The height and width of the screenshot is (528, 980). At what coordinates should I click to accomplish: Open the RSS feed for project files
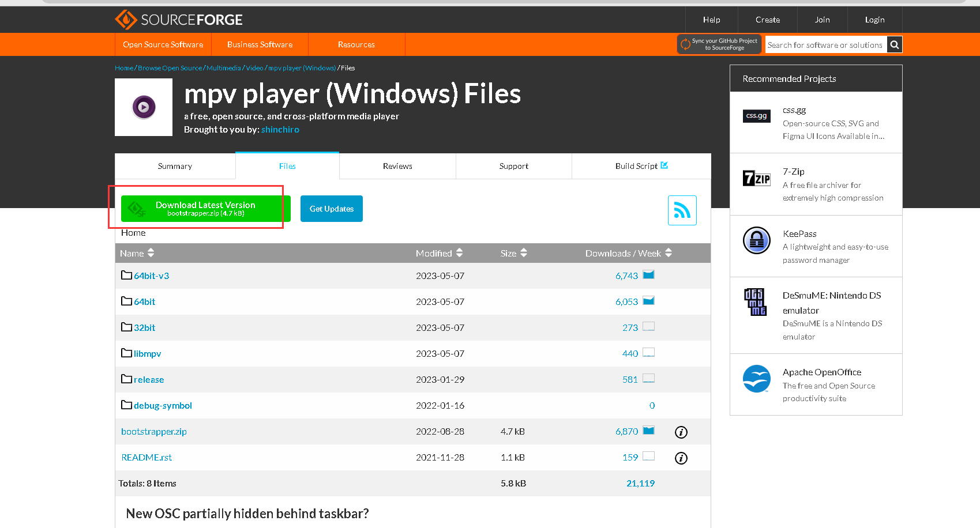click(x=682, y=210)
